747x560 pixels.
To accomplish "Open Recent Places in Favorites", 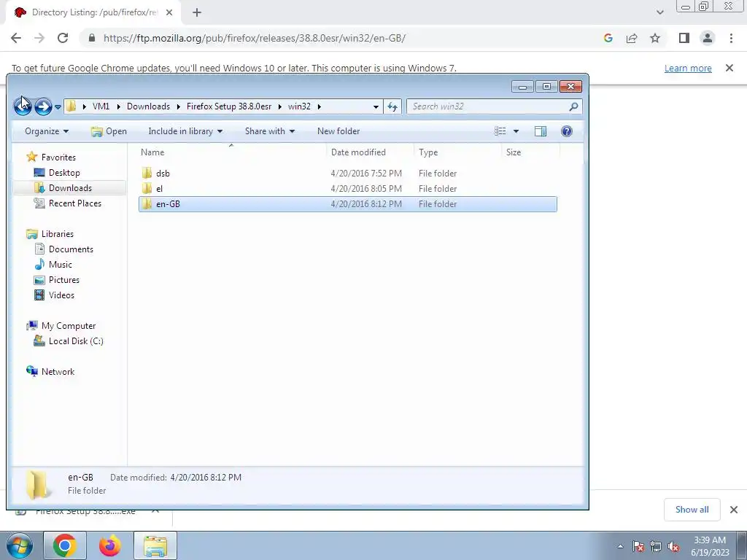I will pyautogui.click(x=75, y=203).
